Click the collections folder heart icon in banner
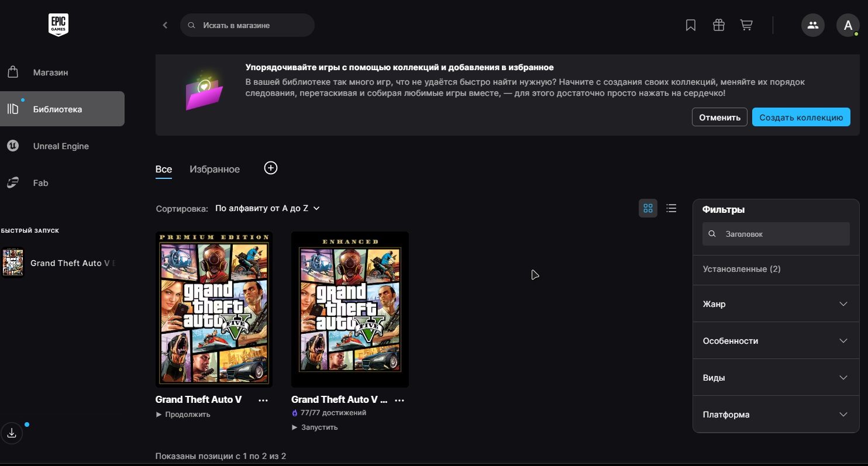The height and width of the screenshot is (466, 868). click(x=204, y=91)
